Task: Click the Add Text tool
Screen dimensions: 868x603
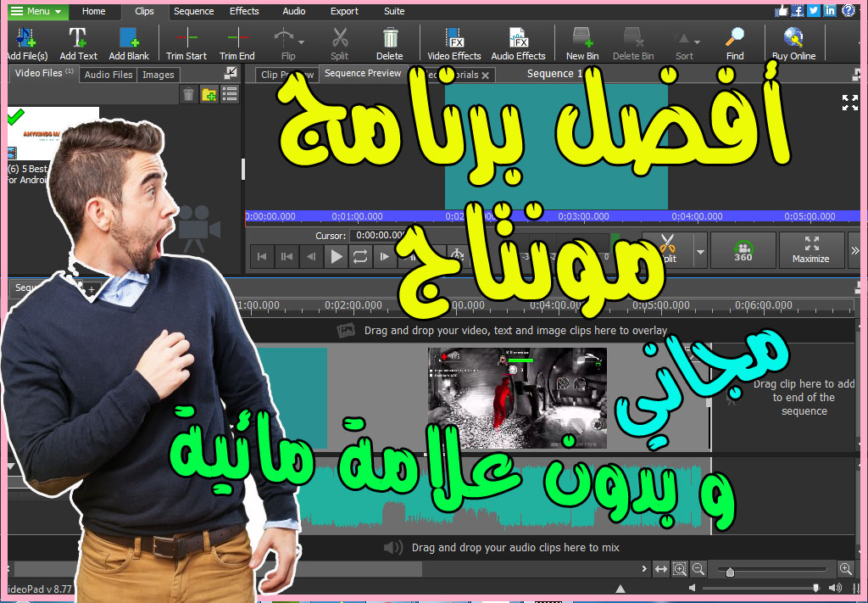Action: [x=78, y=43]
